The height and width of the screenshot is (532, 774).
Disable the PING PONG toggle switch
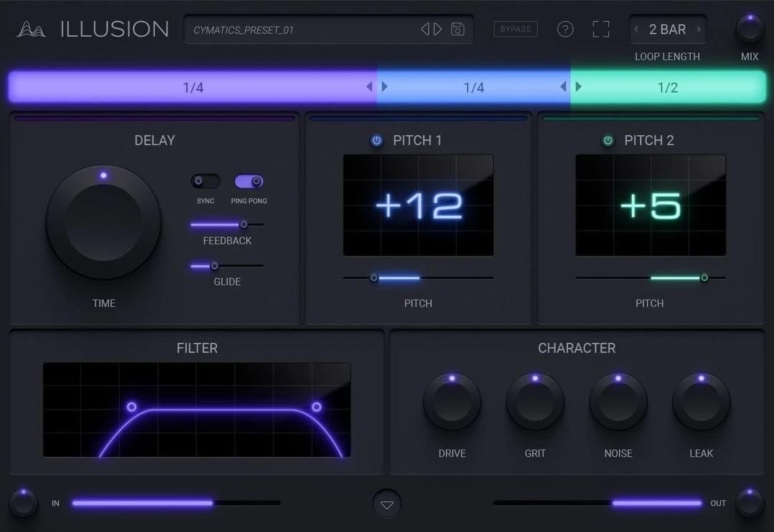pos(249,181)
